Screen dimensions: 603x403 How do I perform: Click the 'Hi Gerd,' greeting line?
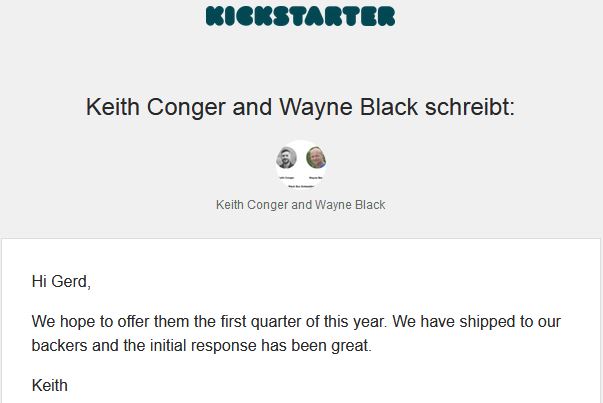61,281
